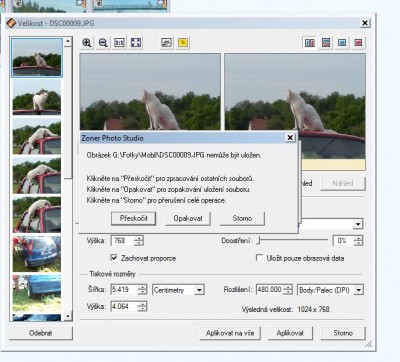Show only the blue single preview
The image size is (400, 362).
tap(342, 43)
